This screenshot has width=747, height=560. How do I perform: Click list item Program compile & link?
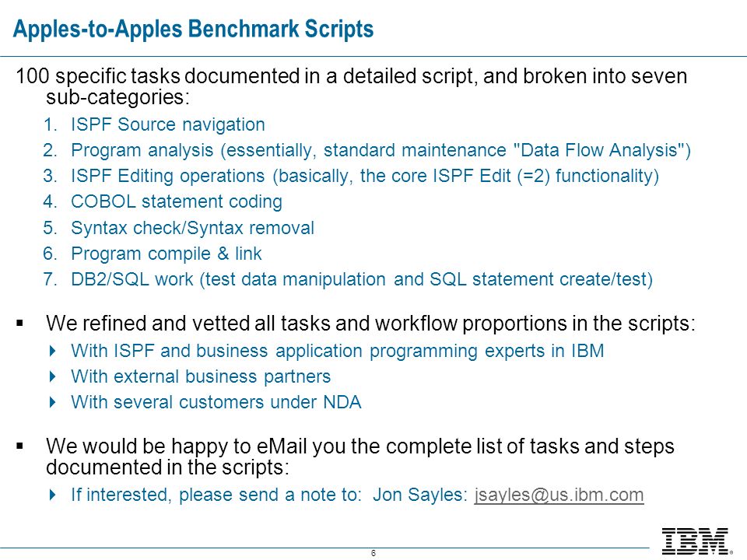click(167, 254)
